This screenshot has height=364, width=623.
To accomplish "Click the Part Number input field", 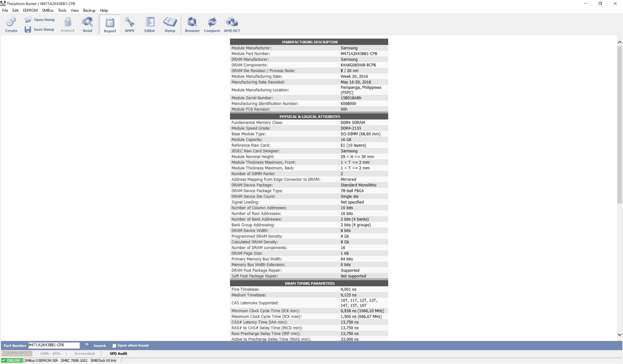I will (x=54, y=345).
